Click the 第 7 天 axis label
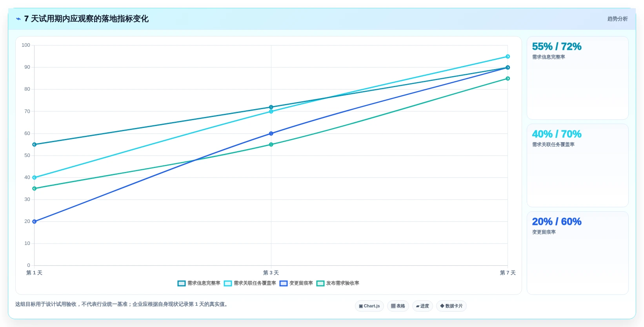 click(x=508, y=272)
